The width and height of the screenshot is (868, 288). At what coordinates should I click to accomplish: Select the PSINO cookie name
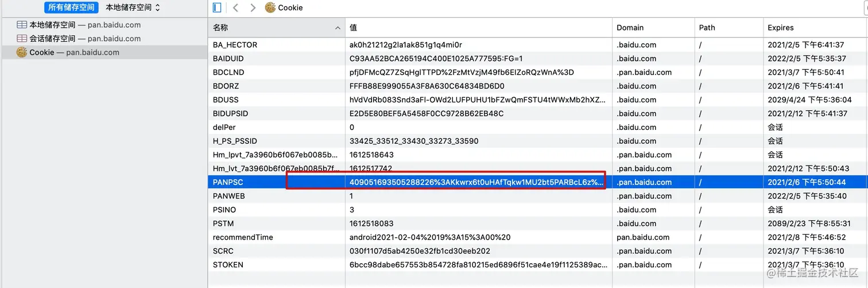click(x=224, y=210)
